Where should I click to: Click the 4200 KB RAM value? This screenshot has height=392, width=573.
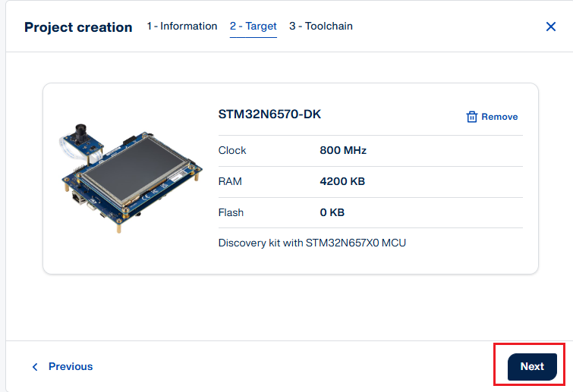click(342, 181)
